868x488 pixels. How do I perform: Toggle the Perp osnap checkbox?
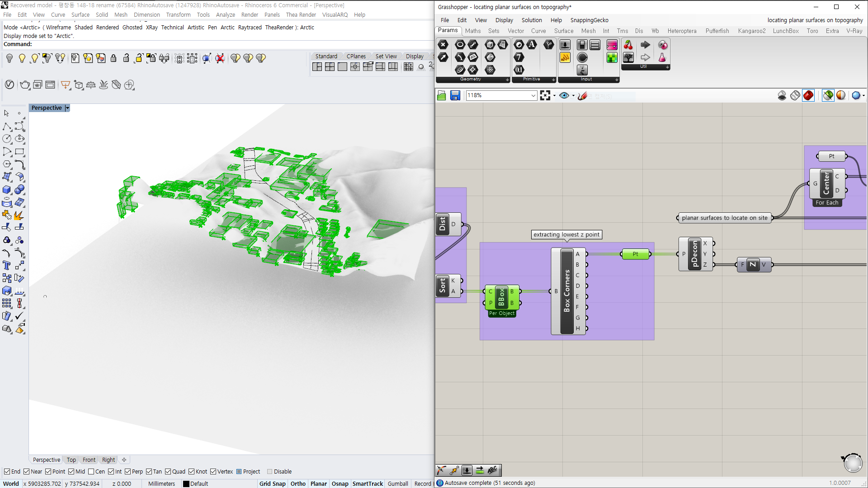tap(128, 471)
